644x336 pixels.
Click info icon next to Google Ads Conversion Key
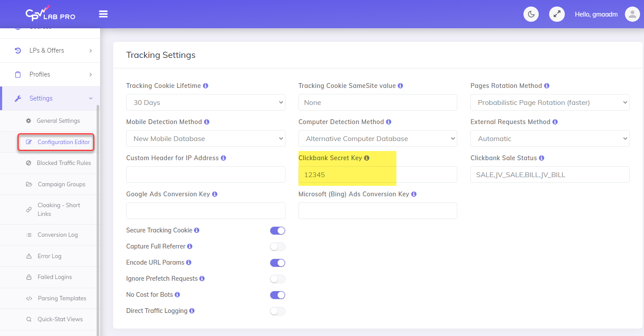pos(215,194)
